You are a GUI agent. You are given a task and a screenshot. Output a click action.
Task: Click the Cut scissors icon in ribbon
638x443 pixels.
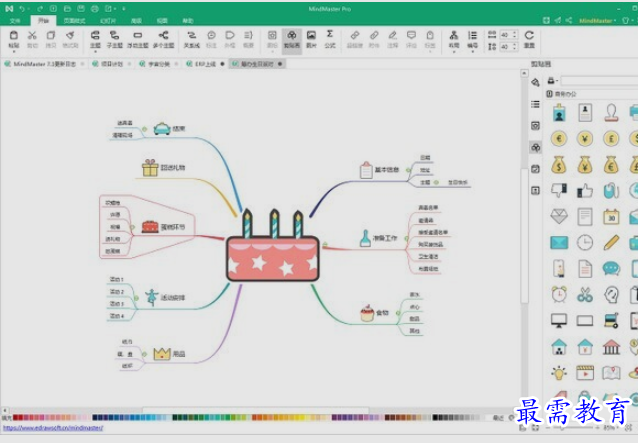coord(32,36)
